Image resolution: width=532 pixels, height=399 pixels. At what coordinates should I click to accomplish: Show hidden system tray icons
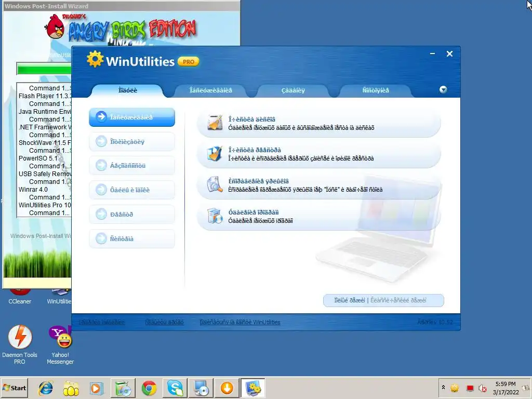tap(443, 388)
